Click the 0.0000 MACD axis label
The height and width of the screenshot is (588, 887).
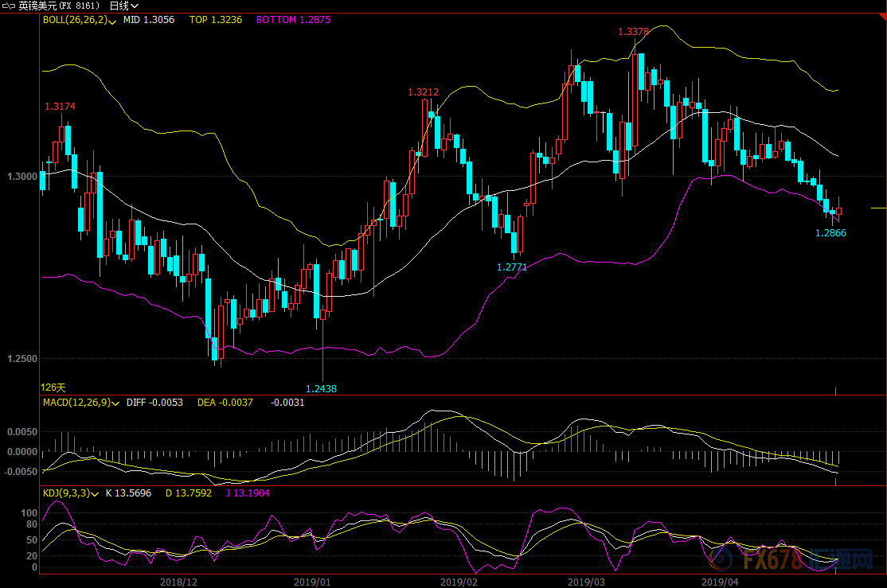click(x=22, y=452)
